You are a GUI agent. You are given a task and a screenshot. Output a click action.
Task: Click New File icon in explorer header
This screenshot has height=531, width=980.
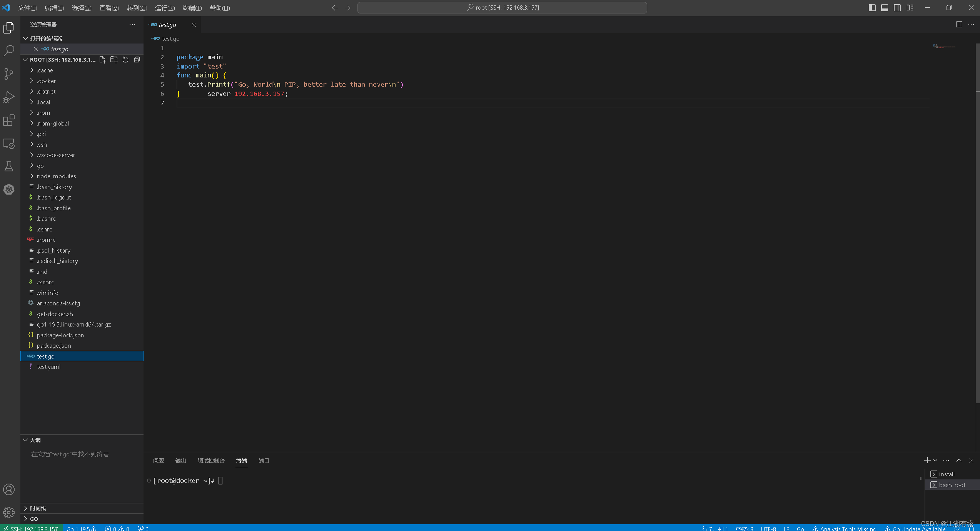point(102,60)
